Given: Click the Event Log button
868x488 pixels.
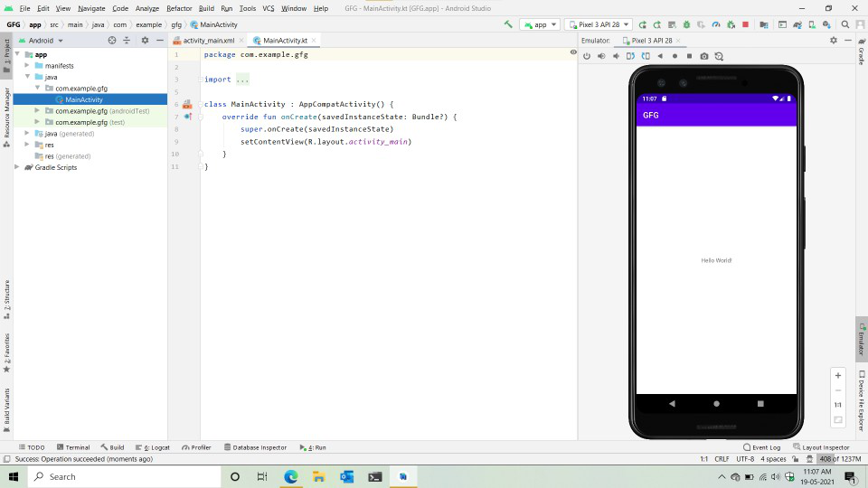Looking at the screenshot, I should (x=761, y=447).
